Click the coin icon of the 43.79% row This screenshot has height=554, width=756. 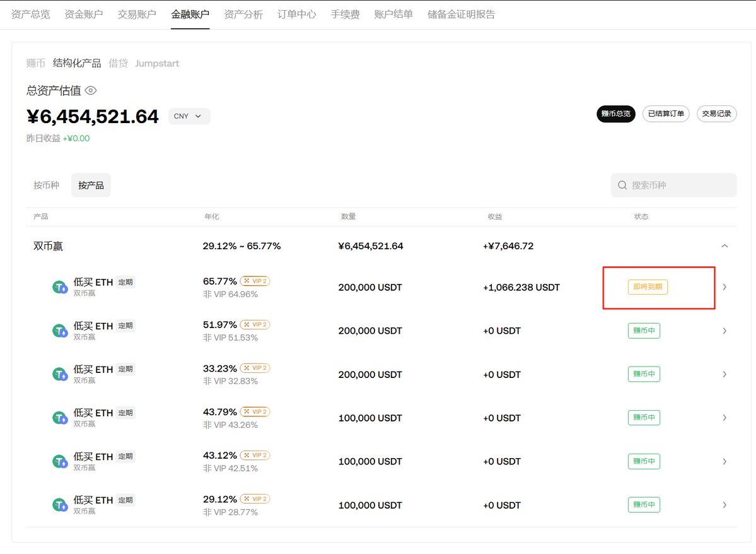coord(60,418)
